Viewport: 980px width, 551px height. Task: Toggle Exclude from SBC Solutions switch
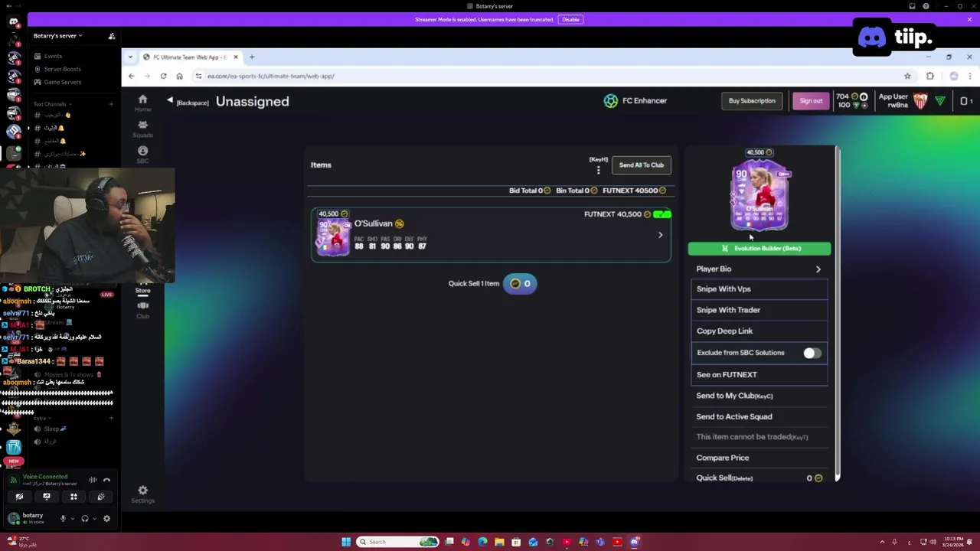[x=812, y=353]
